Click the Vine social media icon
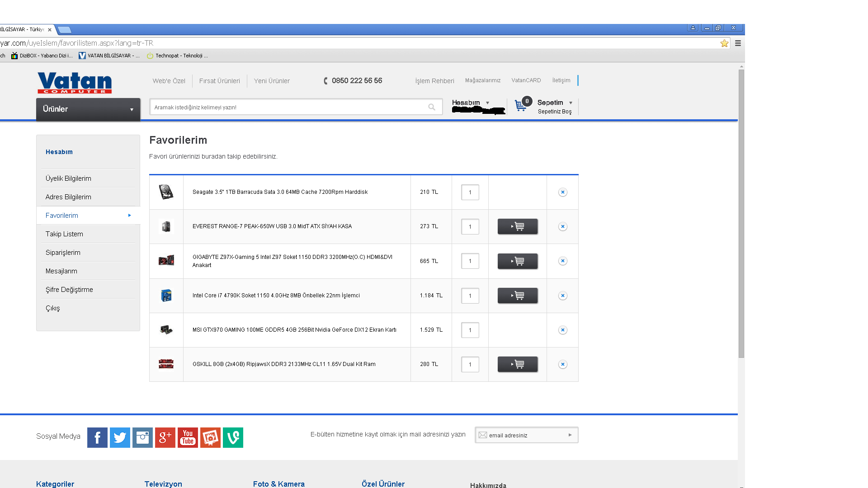Viewport: 868px width, 488px height. [233, 437]
